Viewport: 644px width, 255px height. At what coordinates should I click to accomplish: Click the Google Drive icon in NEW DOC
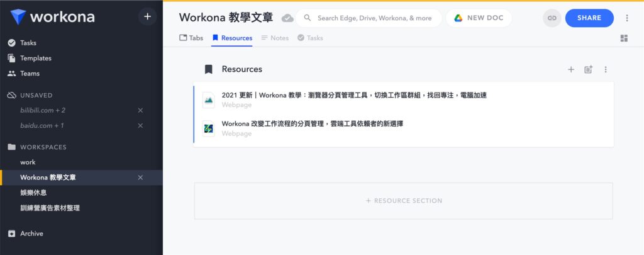point(458,18)
